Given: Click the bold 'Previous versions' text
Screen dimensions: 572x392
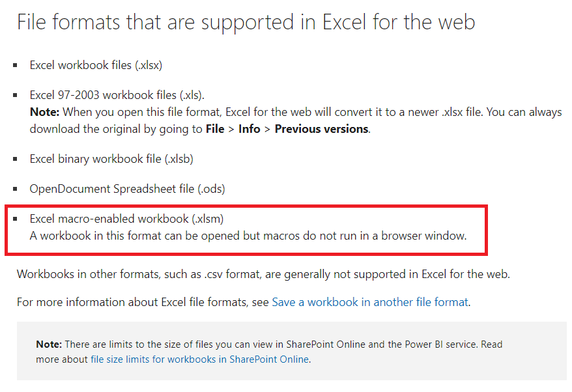Looking at the screenshot, I should click(x=321, y=129).
